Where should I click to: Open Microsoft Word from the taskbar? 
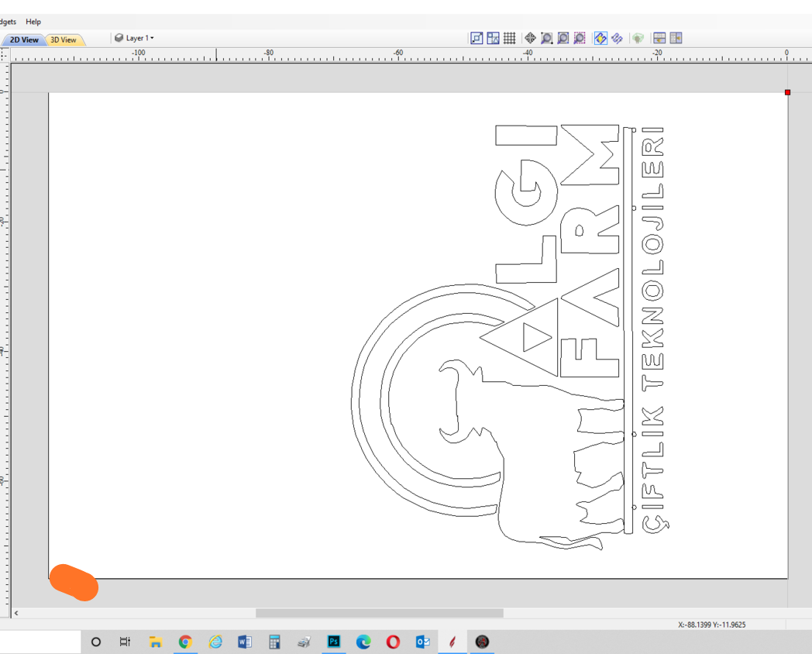click(245, 642)
